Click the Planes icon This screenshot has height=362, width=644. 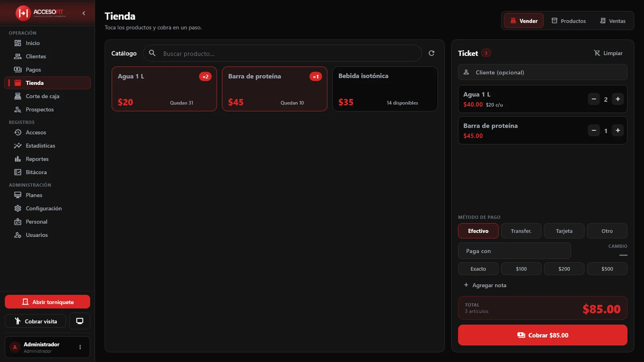(x=18, y=195)
